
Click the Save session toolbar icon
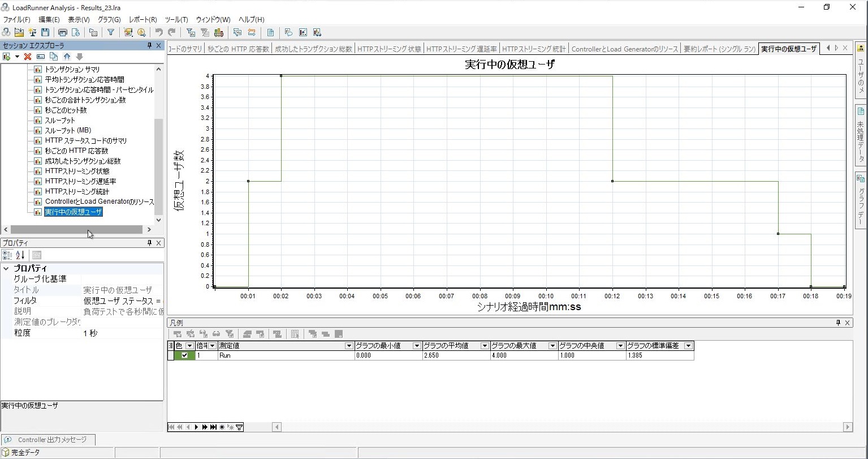(45, 32)
